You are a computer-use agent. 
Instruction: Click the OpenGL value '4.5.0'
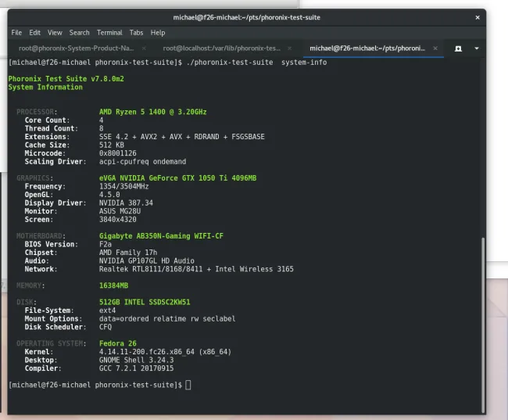109,195
